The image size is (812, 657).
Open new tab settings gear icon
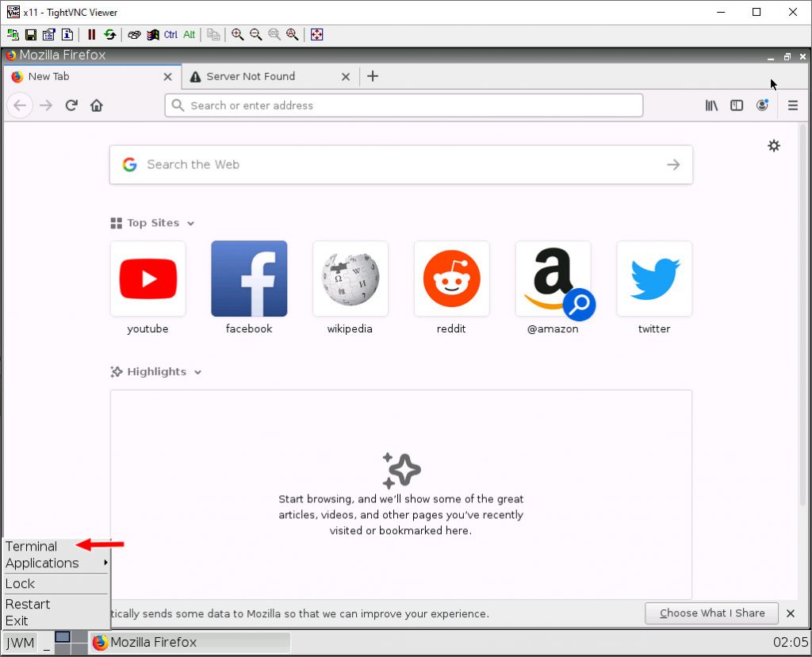(x=774, y=146)
